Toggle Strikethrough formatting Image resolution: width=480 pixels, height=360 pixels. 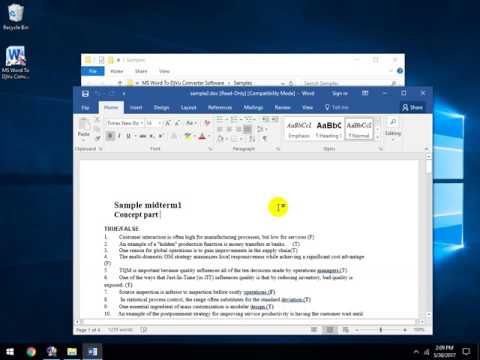[x=143, y=136]
